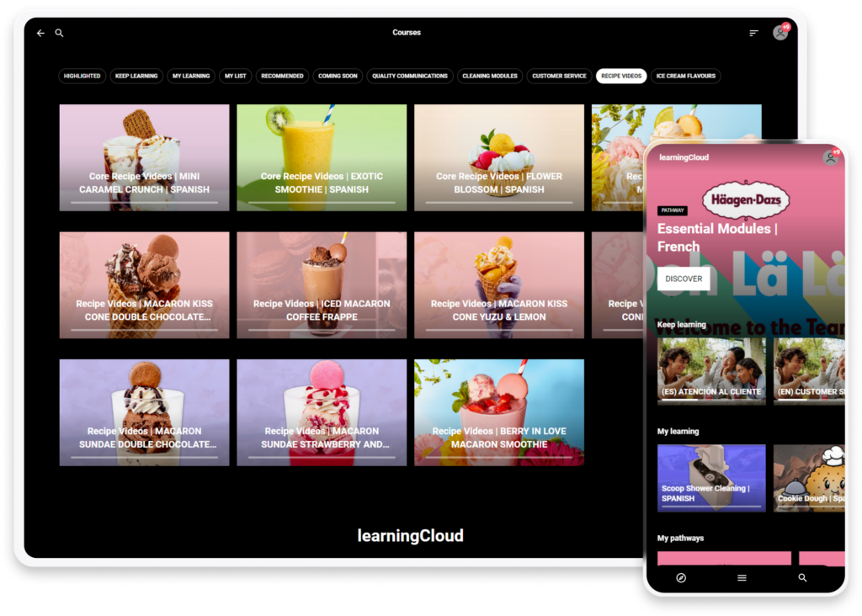The image size is (862, 616).
Task: Click the Häagen-Dazs logo on phone
Action: (746, 199)
